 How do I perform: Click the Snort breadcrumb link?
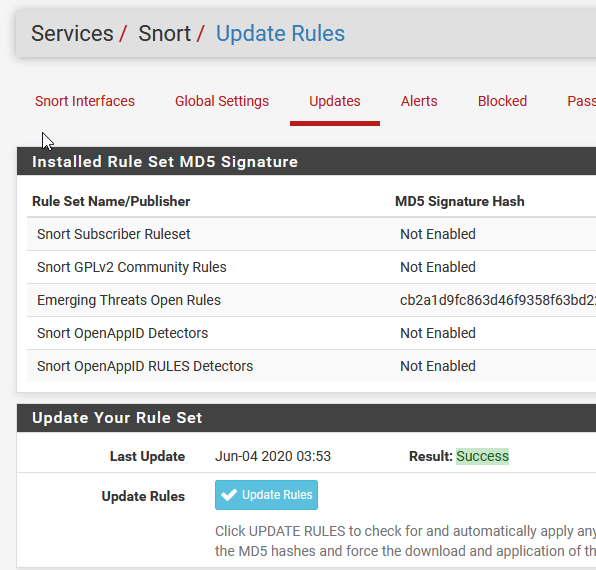[x=164, y=33]
